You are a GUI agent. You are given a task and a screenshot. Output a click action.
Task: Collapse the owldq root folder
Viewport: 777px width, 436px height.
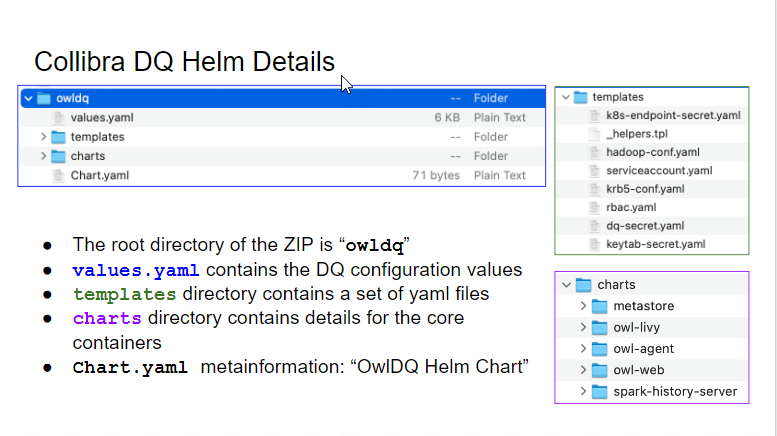(x=27, y=98)
